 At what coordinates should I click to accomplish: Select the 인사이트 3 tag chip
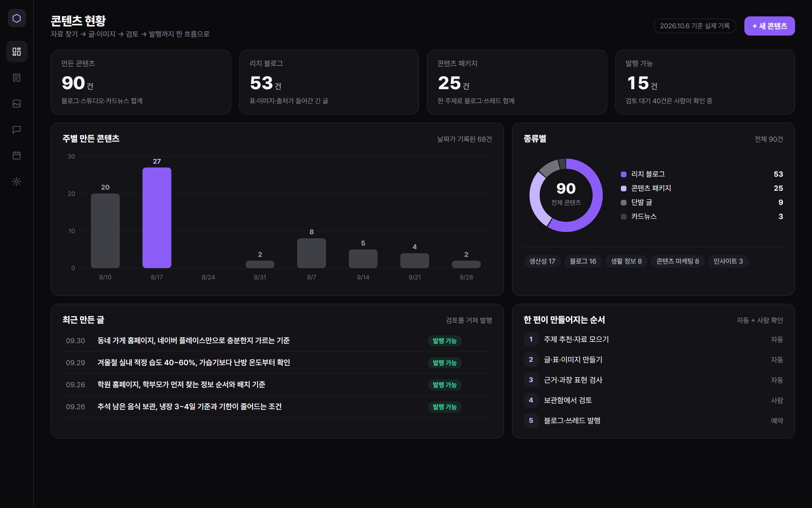(x=728, y=261)
